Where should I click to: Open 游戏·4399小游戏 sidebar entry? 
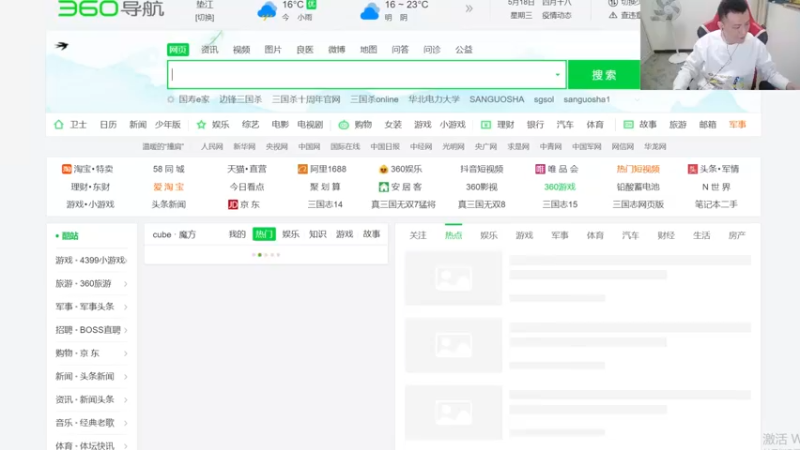point(91,260)
